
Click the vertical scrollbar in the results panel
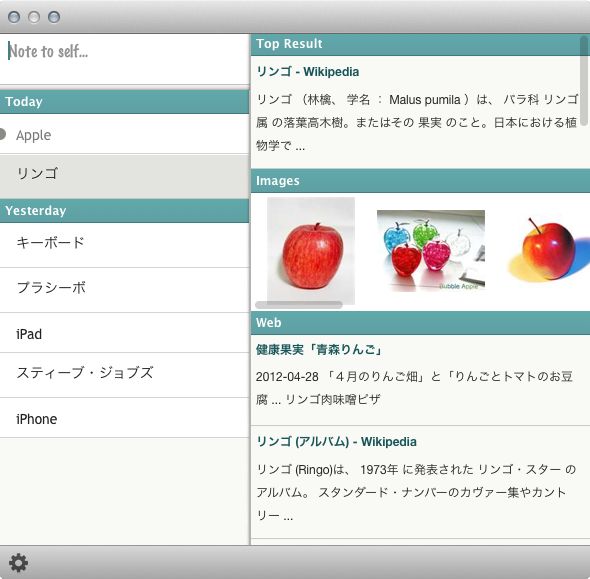pos(584,81)
